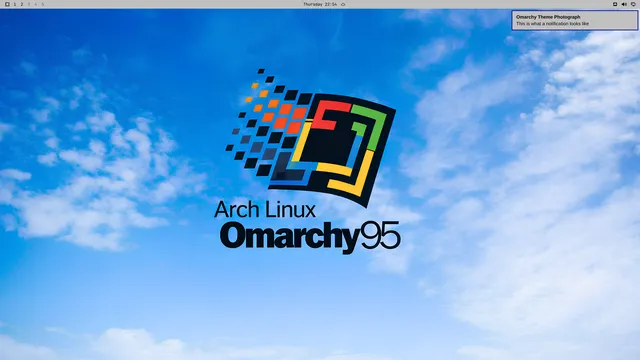Image resolution: width=640 pixels, height=360 pixels.
Task: Switch to workspace 3
Action: 29,4
